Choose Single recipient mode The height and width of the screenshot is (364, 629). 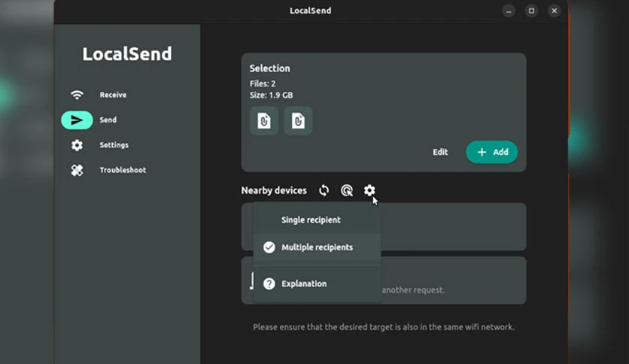click(x=317, y=220)
